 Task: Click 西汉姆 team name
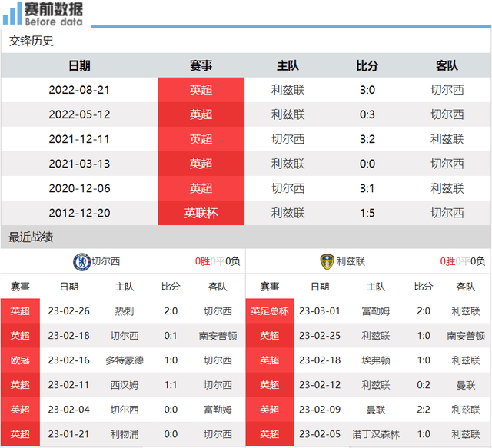point(125,385)
